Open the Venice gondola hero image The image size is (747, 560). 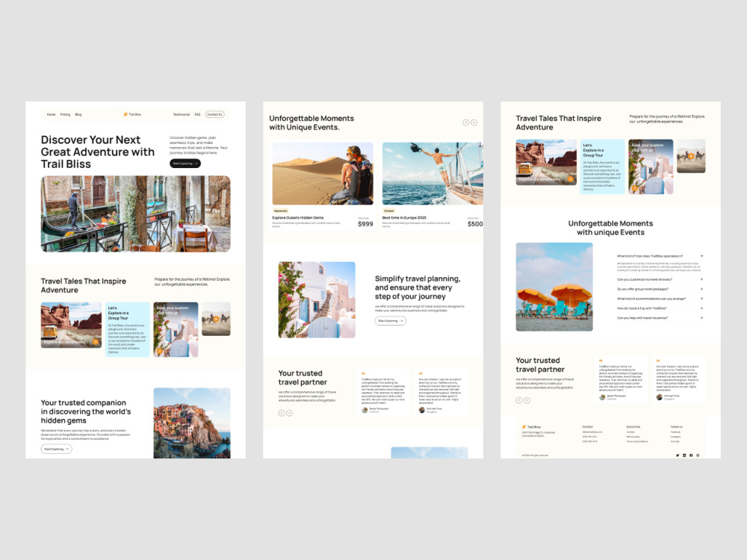coord(136,214)
